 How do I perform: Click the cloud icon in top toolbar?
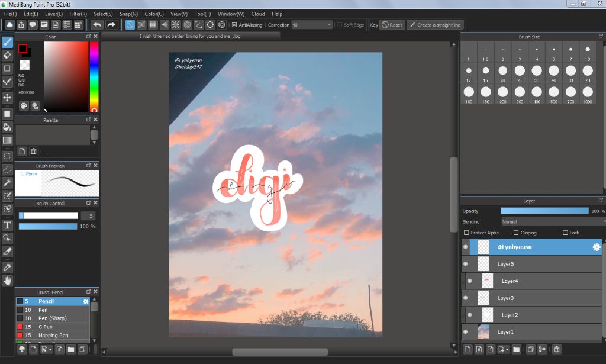coord(9,25)
